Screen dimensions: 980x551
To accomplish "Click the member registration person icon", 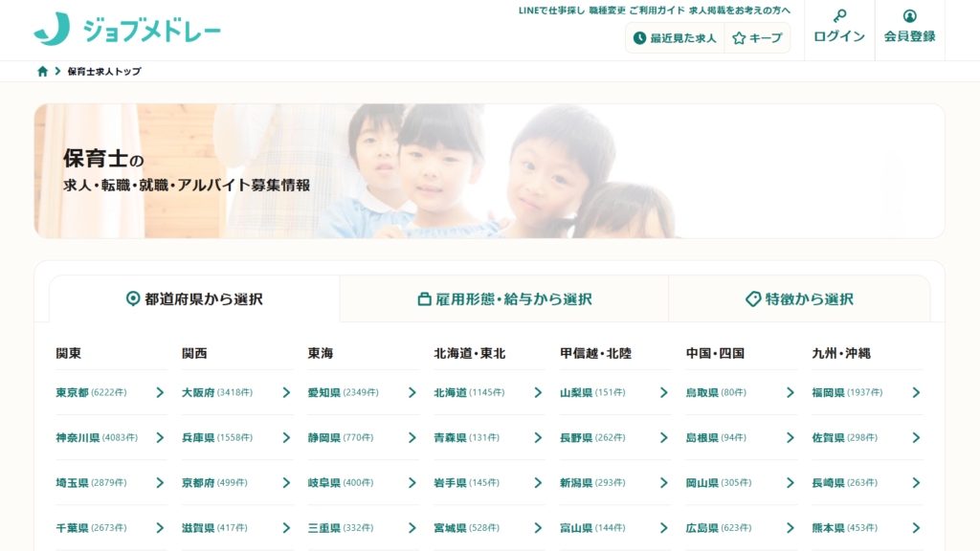I will (909, 16).
